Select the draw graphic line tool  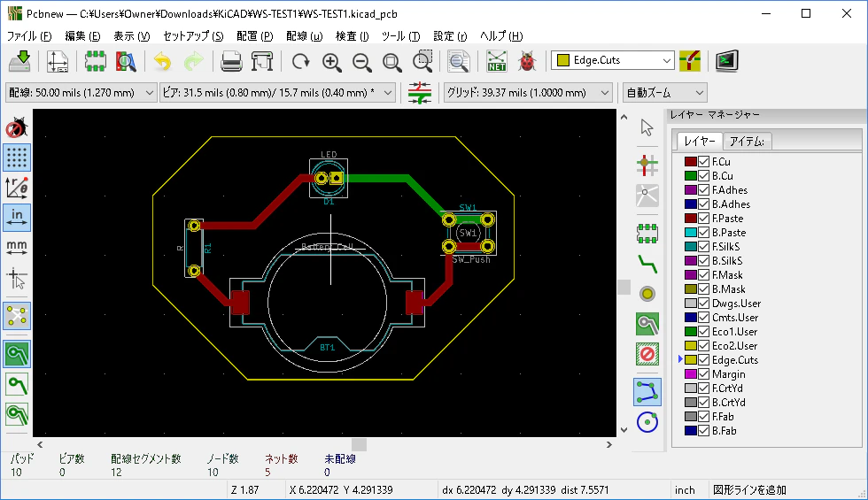647,391
